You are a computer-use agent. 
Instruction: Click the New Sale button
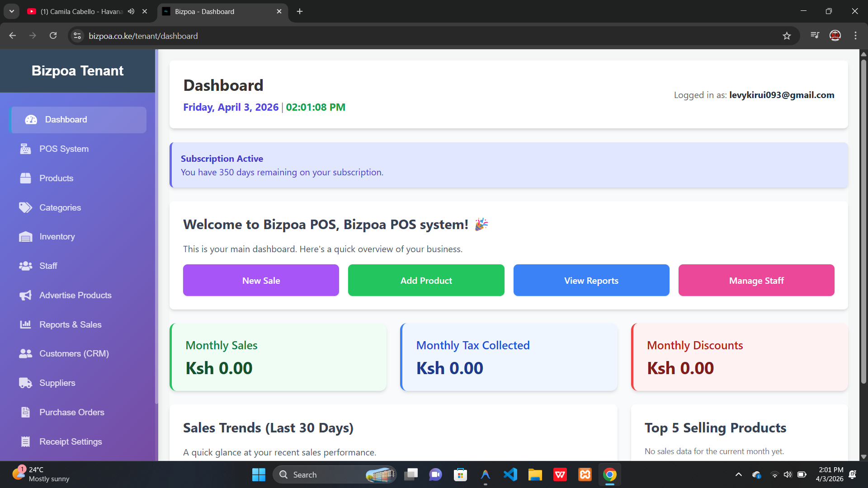tap(261, 280)
